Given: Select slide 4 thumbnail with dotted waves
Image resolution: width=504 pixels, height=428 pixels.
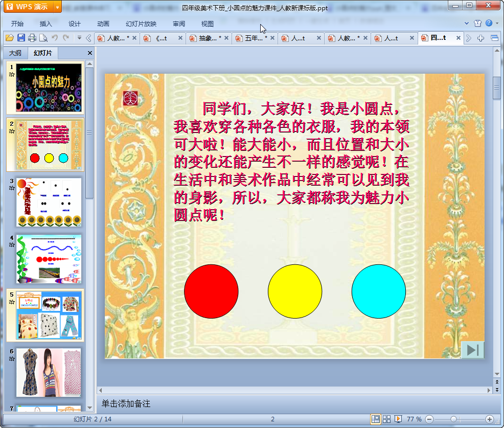Looking at the screenshot, I should (x=49, y=259).
